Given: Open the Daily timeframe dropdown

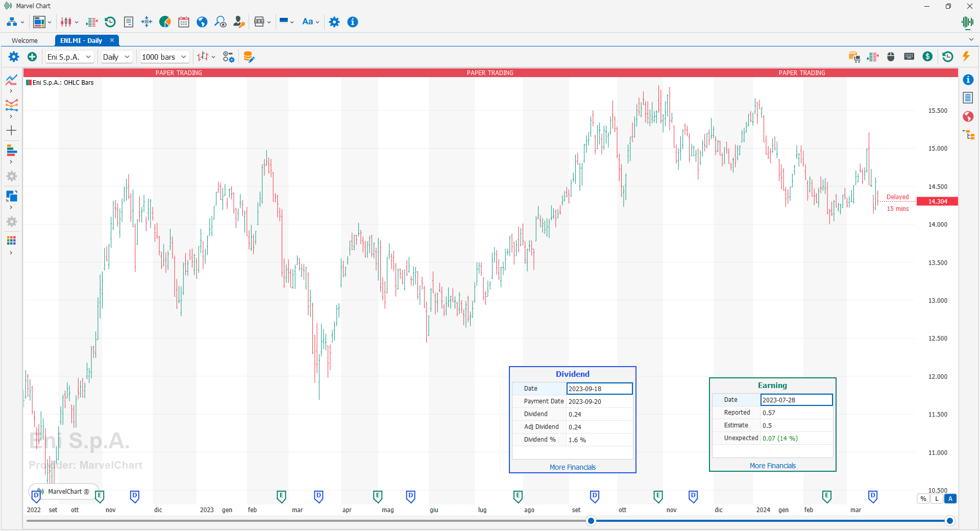Looking at the screenshot, I should tap(117, 57).
